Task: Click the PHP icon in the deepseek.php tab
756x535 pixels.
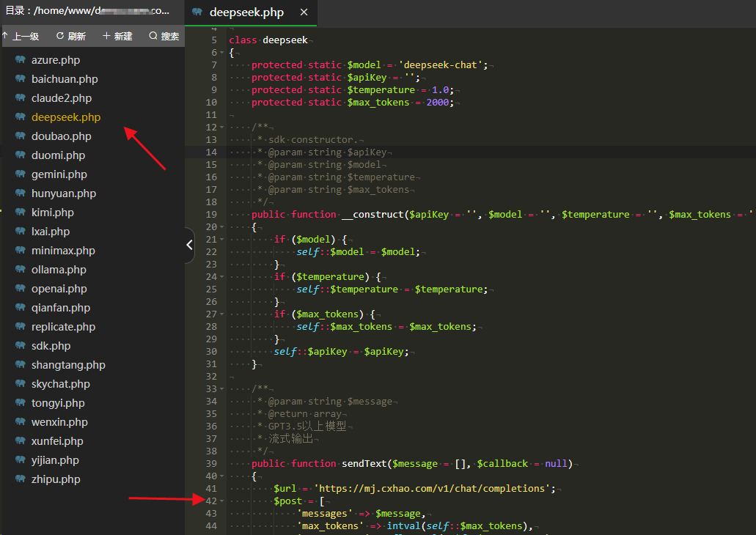Action: pyautogui.click(x=197, y=12)
